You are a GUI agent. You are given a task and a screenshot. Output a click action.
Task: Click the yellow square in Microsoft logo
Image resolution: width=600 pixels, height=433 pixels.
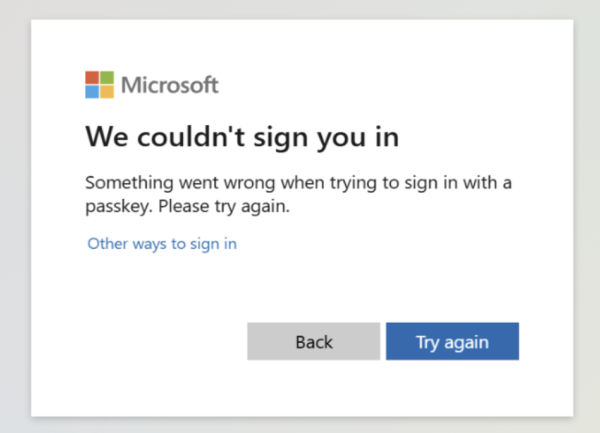coord(107,92)
